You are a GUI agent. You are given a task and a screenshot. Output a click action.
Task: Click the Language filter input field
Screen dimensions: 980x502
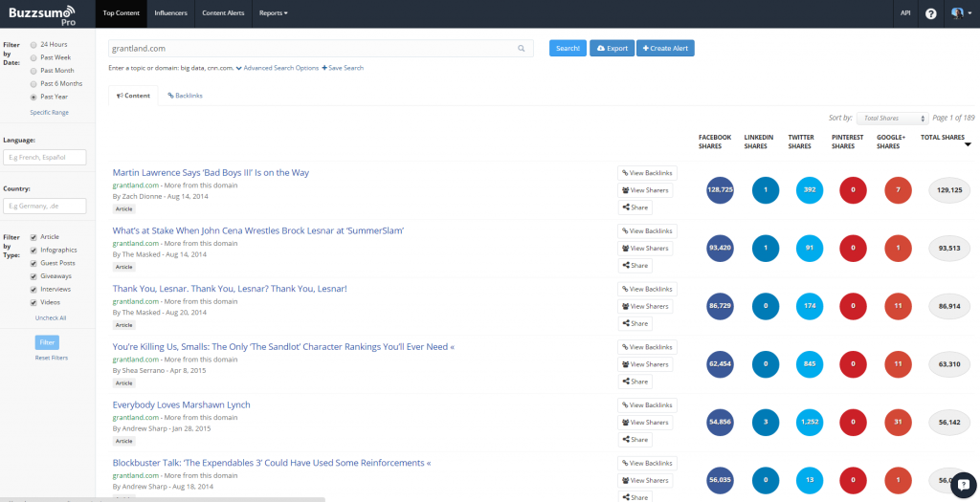click(44, 158)
